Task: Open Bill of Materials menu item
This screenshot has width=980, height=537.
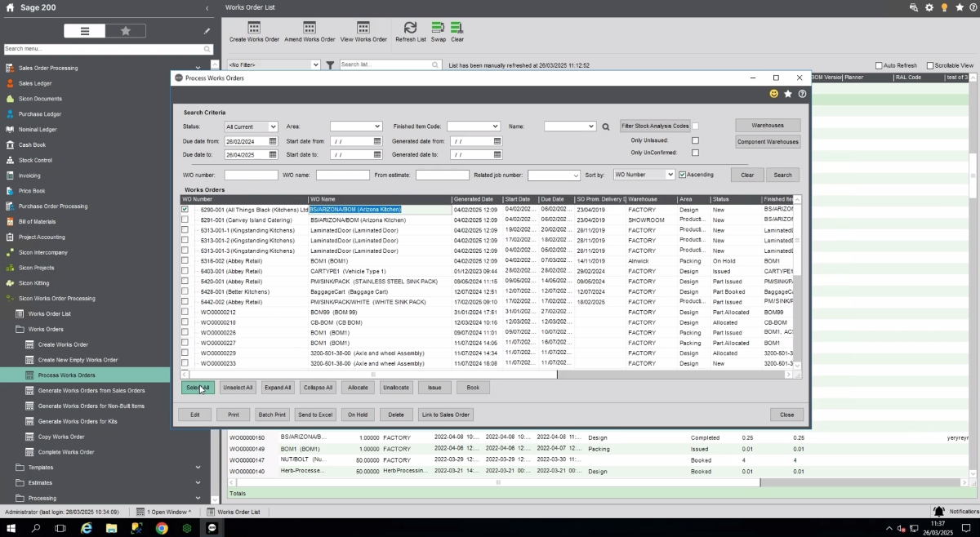Action: click(x=38, y=222)
